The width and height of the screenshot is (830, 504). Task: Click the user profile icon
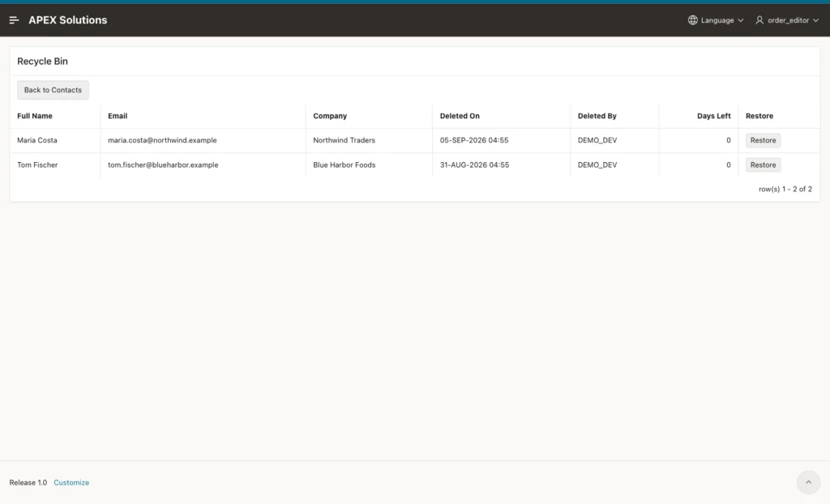coord(759,20)
